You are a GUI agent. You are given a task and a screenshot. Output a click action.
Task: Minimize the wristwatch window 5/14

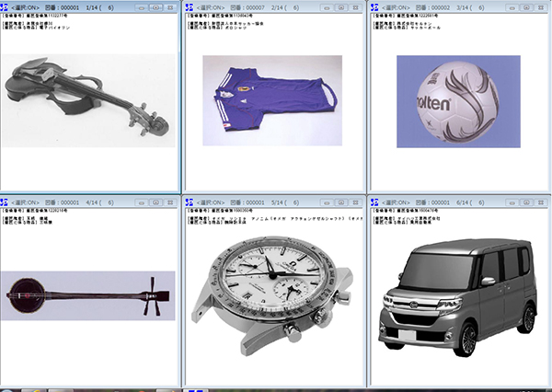tap(327, 202)
